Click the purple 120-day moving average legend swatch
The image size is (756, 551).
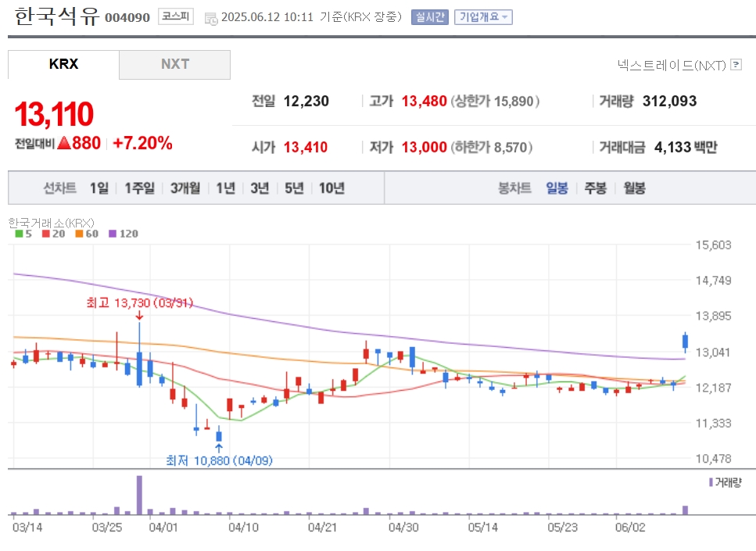point(113,234)
